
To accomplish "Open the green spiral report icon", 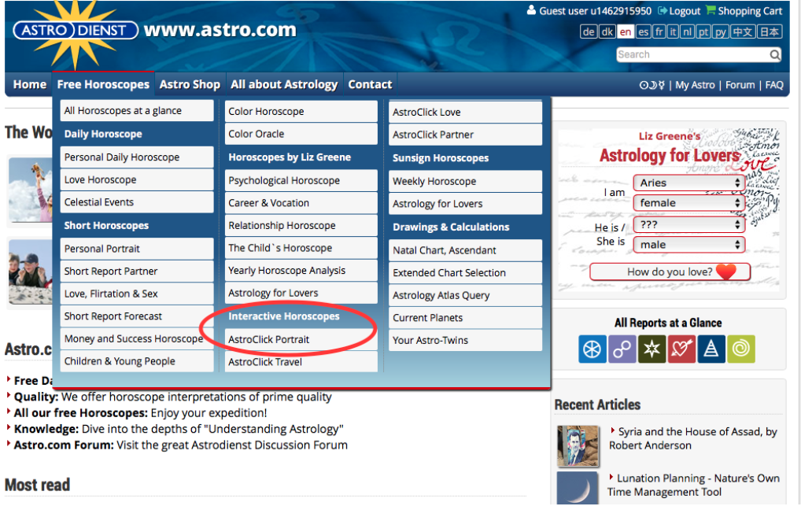I will [x=740, y=349].
